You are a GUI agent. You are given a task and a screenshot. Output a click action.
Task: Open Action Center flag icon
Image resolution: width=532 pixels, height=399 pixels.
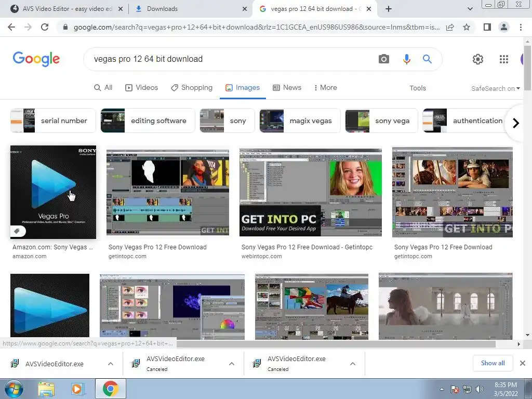pos(455,390)
